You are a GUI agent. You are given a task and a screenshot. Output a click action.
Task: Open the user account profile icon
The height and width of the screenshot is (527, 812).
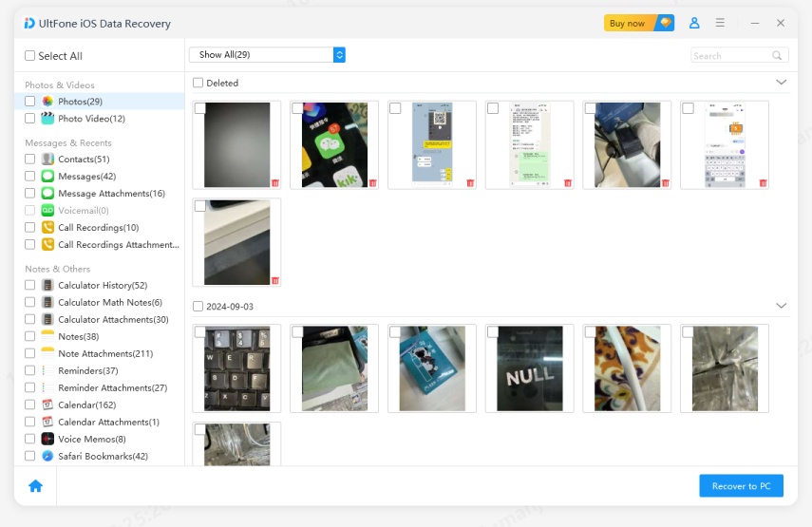[x=694, y=23]
